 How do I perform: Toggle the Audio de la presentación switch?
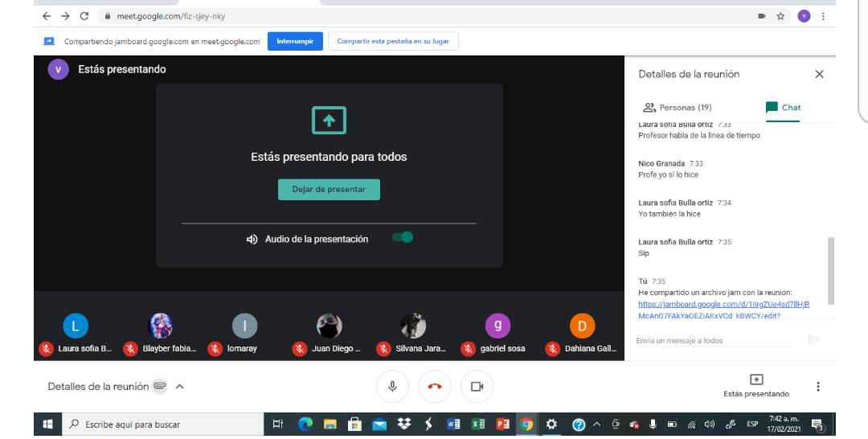[x=403, y=238]
